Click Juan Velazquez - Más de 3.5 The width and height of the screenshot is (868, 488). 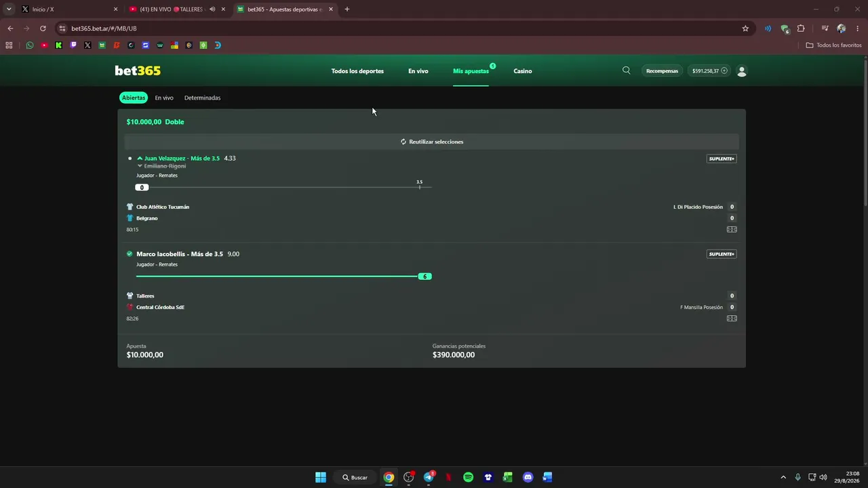[182, 159]
